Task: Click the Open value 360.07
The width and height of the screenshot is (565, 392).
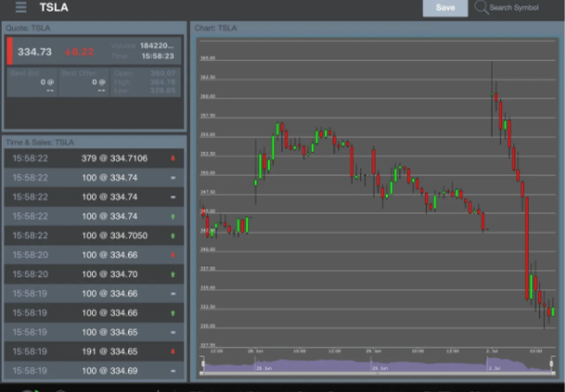Action: 163,73
